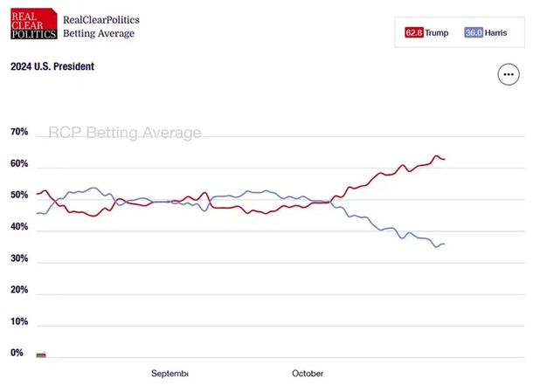
Task: Click the RealClearPolitics red logo
Action: coord(33,26)
